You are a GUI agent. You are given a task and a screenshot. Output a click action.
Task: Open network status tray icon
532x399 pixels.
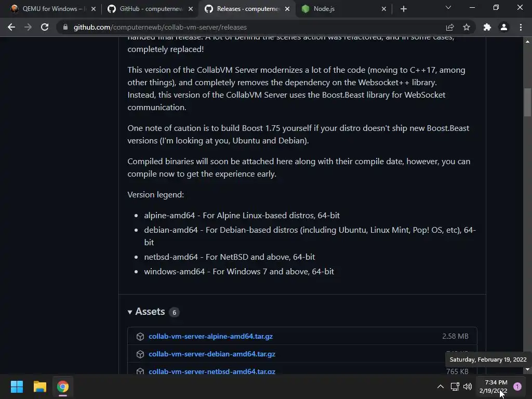click(x=455, y=387)
